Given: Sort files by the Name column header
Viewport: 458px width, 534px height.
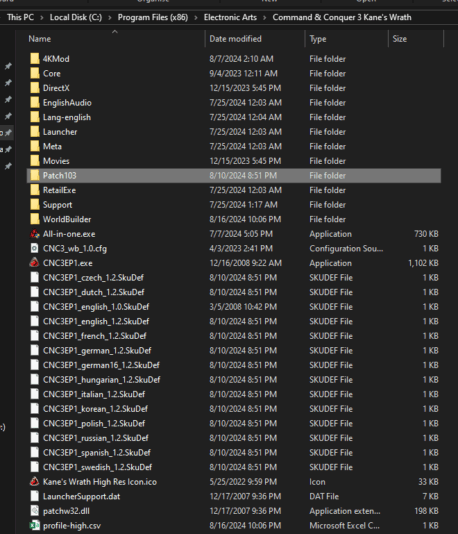Looking at the screenshot, I should click(x=40, y=39).
